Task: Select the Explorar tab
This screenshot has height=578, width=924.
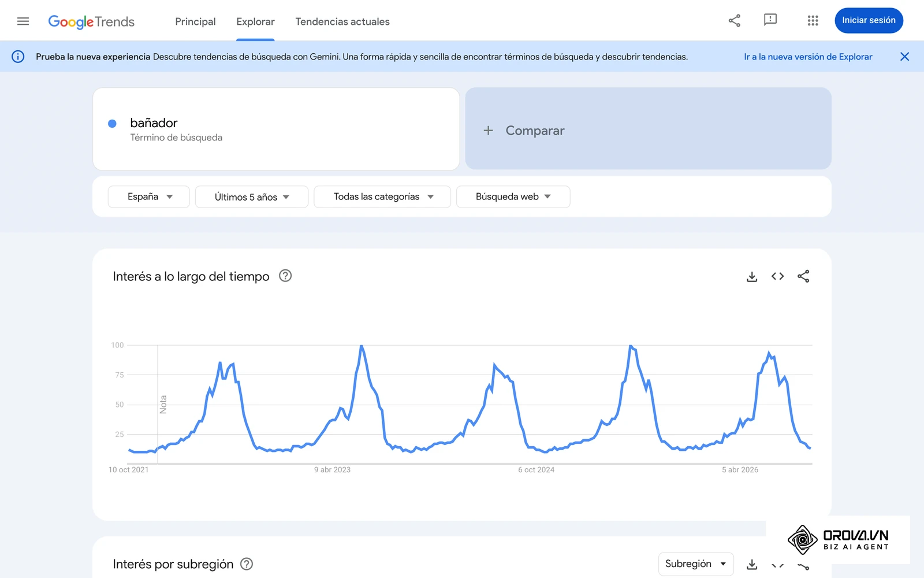Action: coord(255,21)
